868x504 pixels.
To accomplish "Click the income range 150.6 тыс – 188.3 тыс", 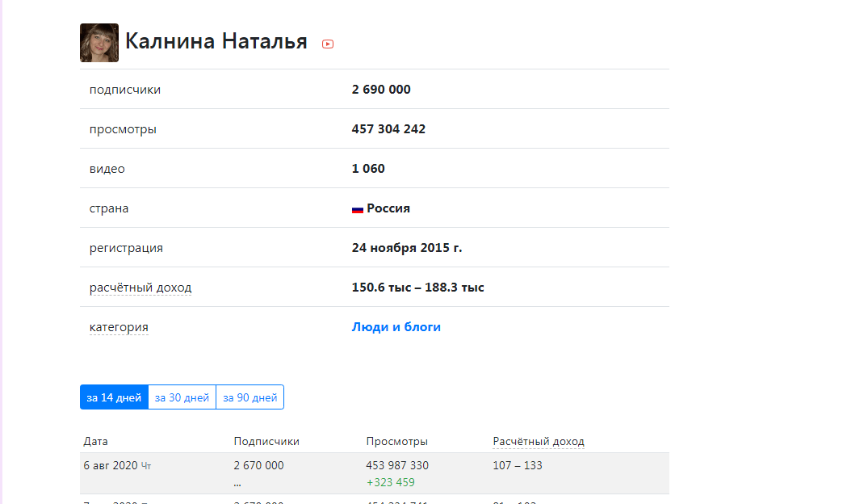I will point(417,288).
